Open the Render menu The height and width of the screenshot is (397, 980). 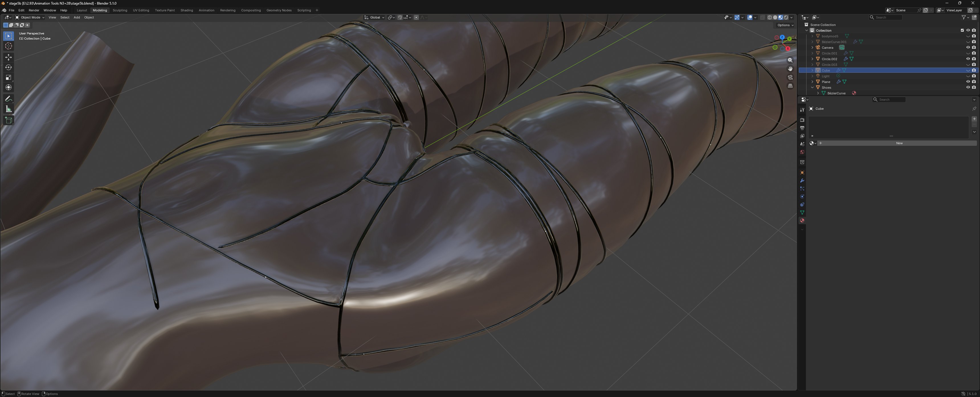pyautogui.click(x=34, y=10)
